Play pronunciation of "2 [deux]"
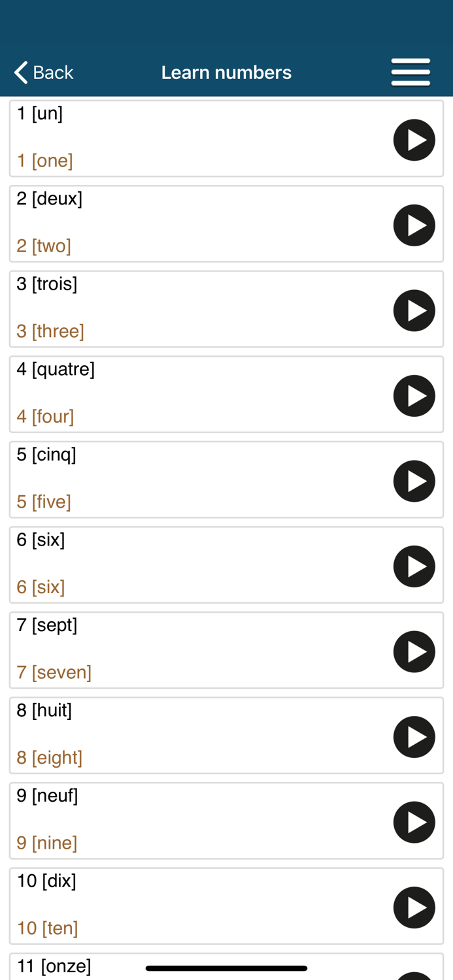453x980 pixels. click(x=414, y=225)
